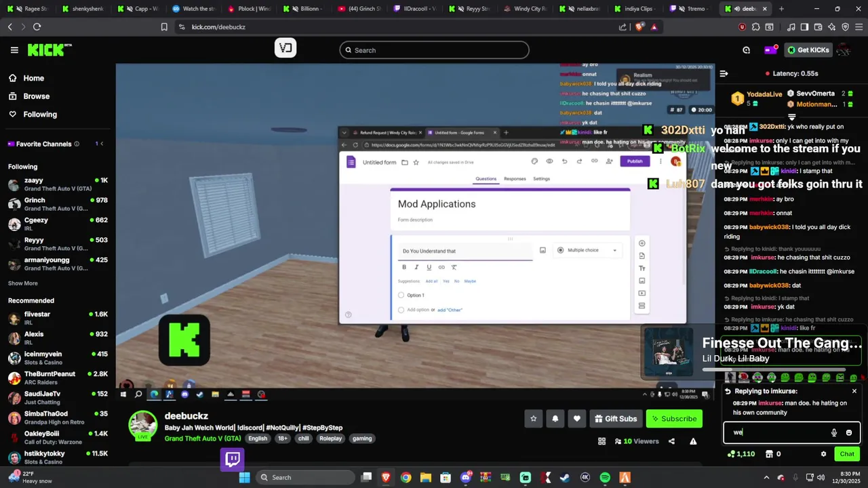The height and width of the screenshot is (488, 868).
Task: Click the English language tag
Action: point(258,439)
